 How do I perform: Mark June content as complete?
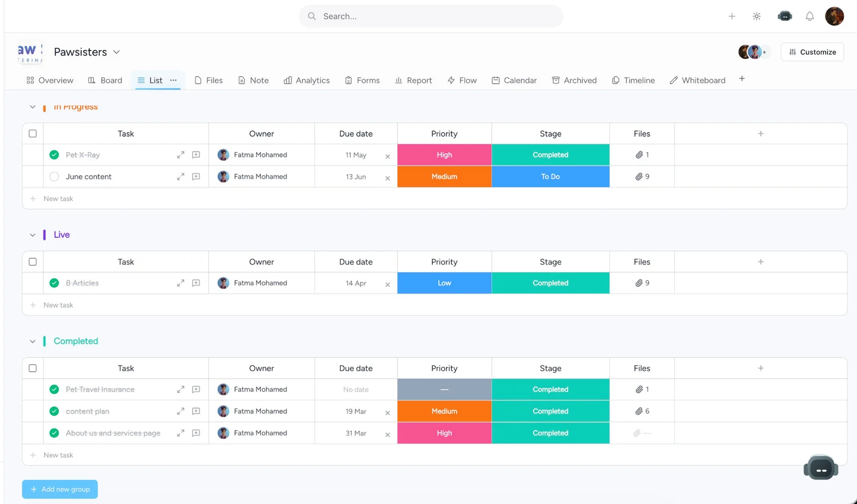54,177
